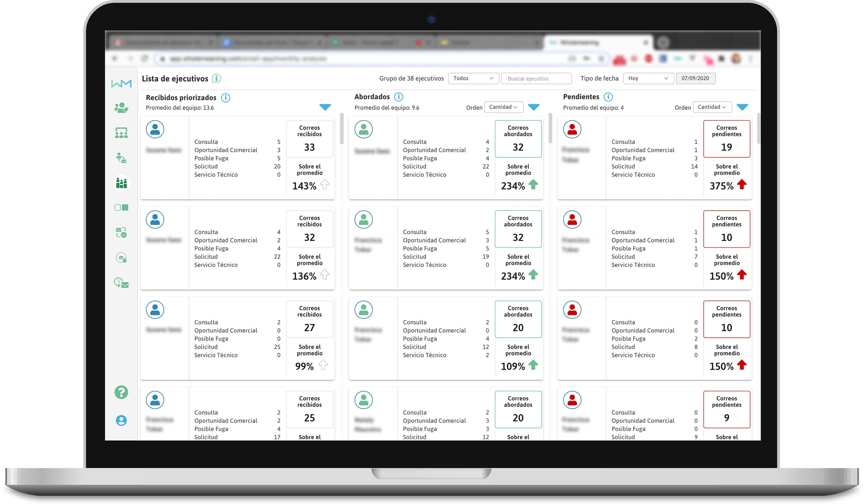Click info icon beside Recibidos priorizados

pyautogui.click(x=226, y=98)
